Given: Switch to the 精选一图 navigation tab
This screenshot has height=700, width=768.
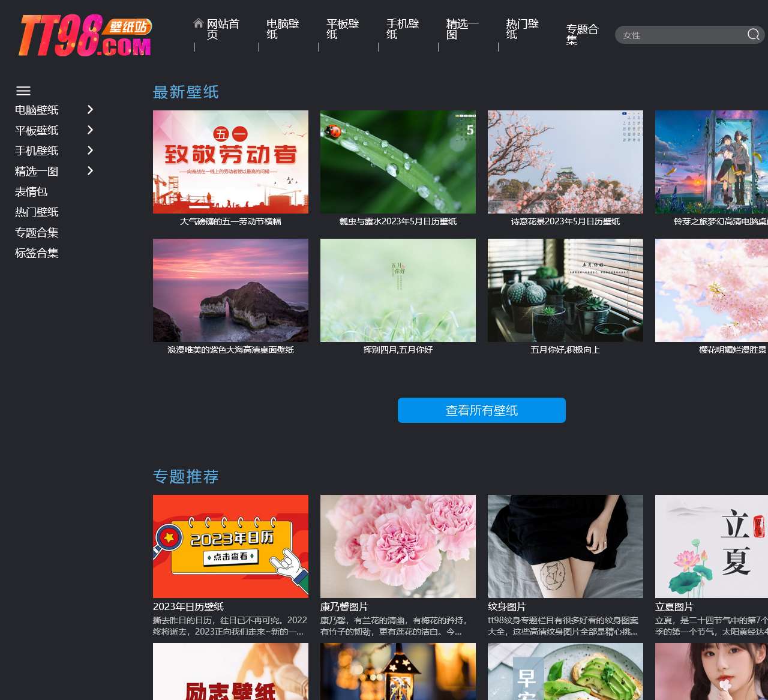Looking at the screenshot, I should tap(462, 29).
